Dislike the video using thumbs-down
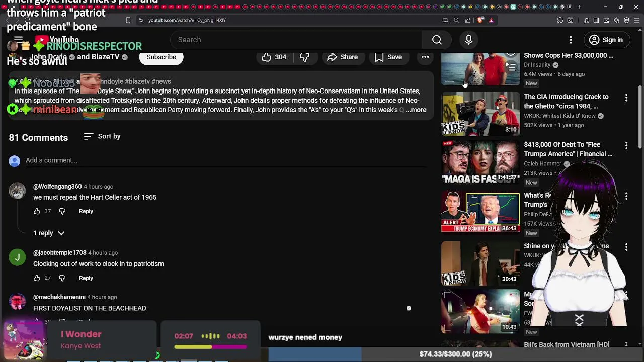The height and width of the screenshot is (362, 644). (x=304, y=57)
